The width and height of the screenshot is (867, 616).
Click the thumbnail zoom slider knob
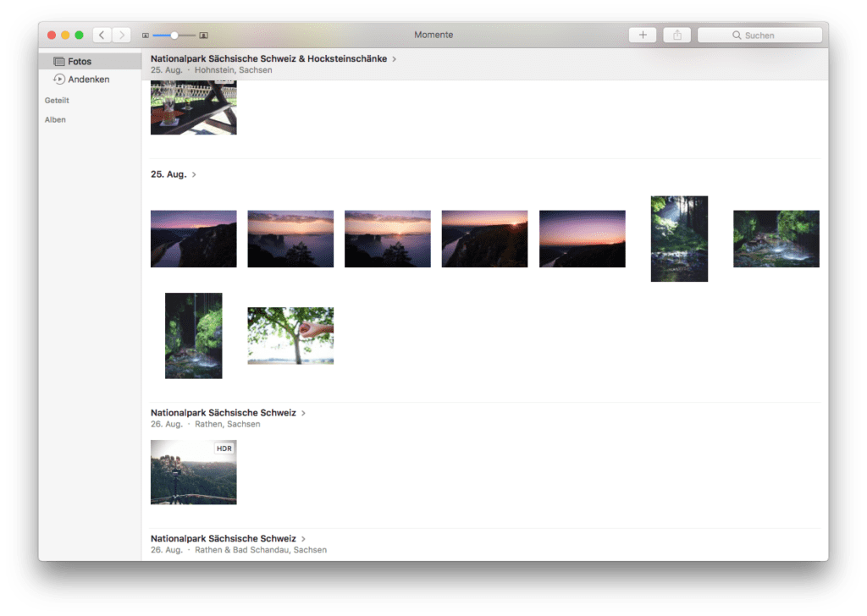[x=174, y=36]
